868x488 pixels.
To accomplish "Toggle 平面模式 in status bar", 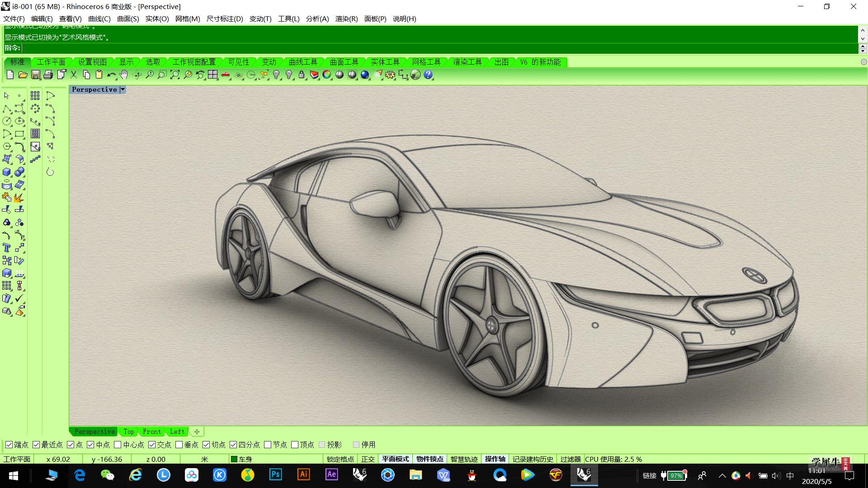I will [x=396, y=459].
